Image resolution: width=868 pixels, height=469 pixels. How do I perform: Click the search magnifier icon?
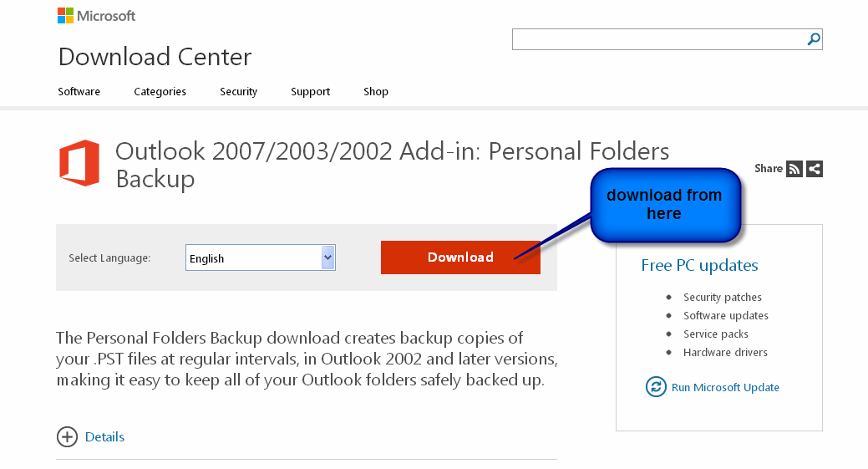click(x=813, y=39)
